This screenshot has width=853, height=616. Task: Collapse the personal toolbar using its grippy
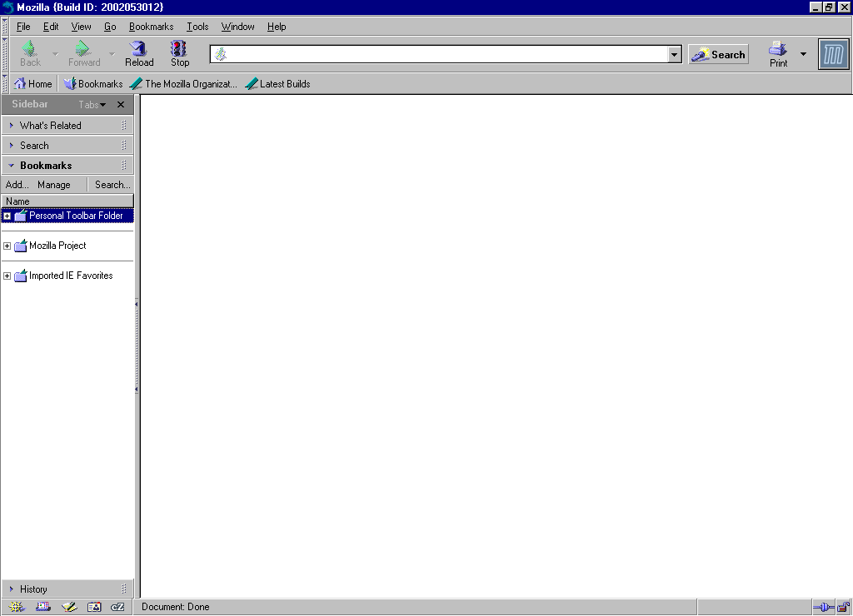coord(5,84)
